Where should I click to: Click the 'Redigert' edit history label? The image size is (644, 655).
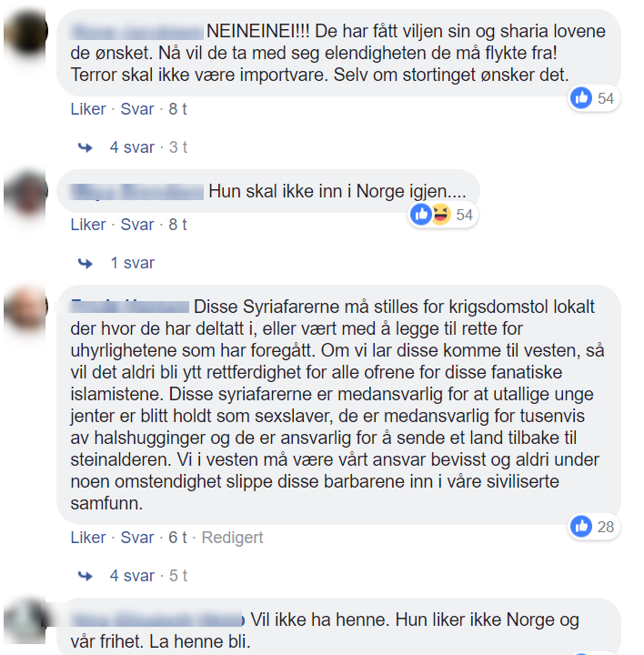[232, 538]
